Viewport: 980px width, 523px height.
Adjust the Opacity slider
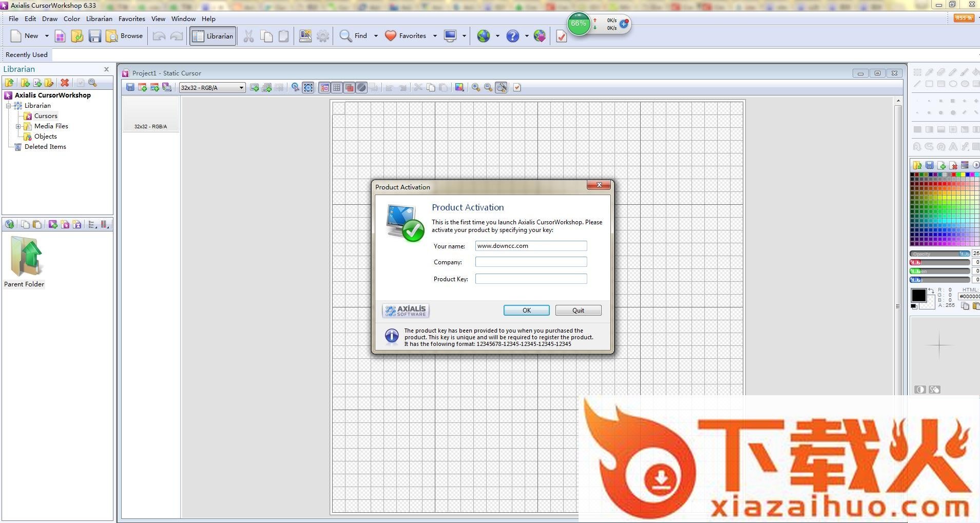[940, 254]
